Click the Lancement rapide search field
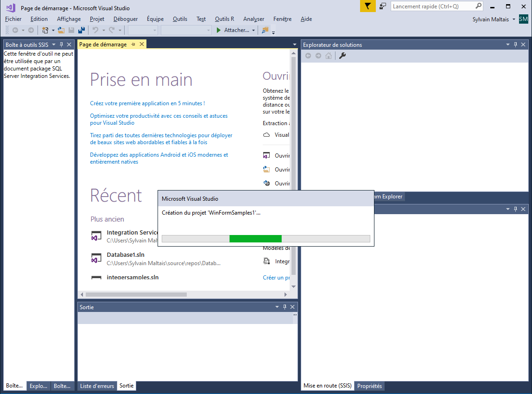Viewport: 532px width, 394px height. pyautogui.click(x=432, y=6)
